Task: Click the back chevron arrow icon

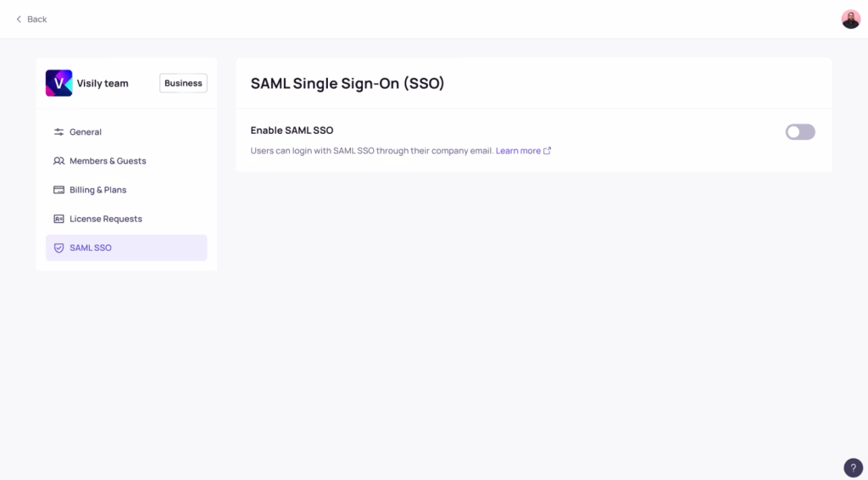Action: (19, 20)
